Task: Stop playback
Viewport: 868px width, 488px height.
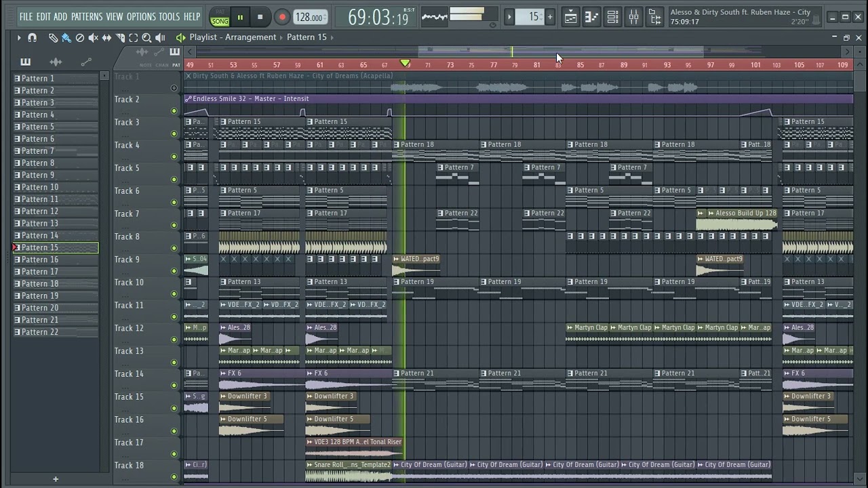Action: point(260,17)
